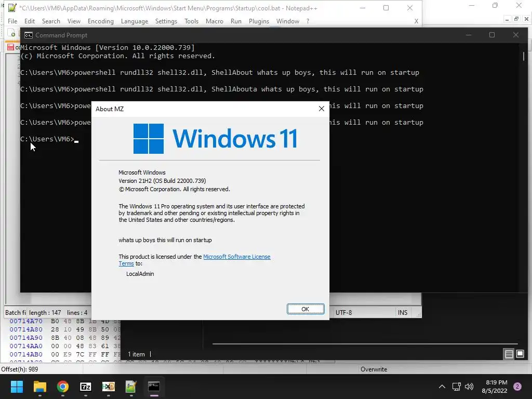The width and height of the screenshot is (532, 399).
Task: Open the HxD hex editor taskbar icon
Action: tap(109, 387)
